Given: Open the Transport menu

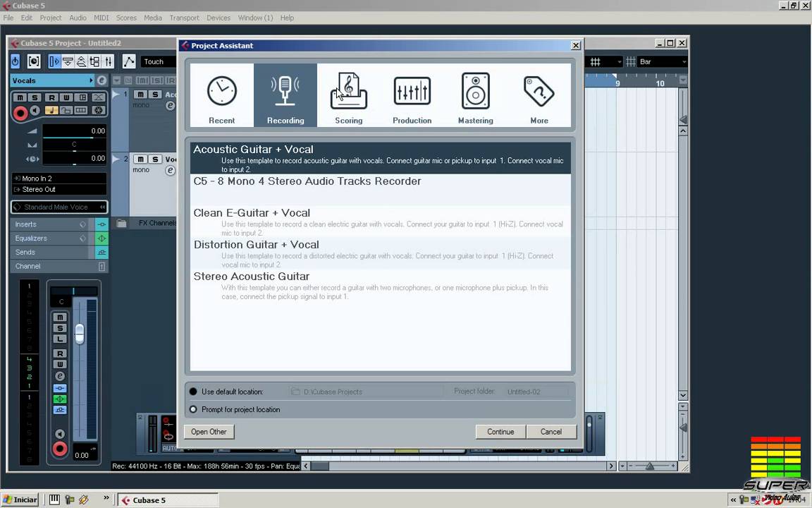Looking at the screenshot, I should pos(185,18).
